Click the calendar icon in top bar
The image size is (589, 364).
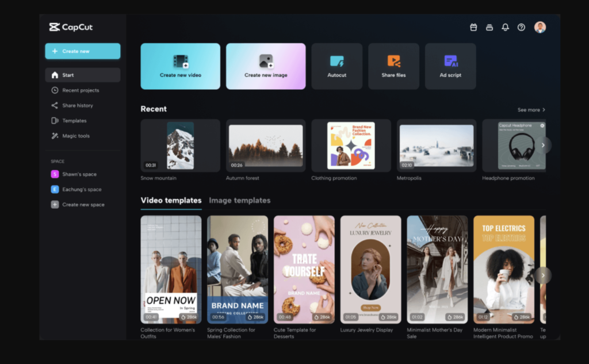click(x=473, y=27)
